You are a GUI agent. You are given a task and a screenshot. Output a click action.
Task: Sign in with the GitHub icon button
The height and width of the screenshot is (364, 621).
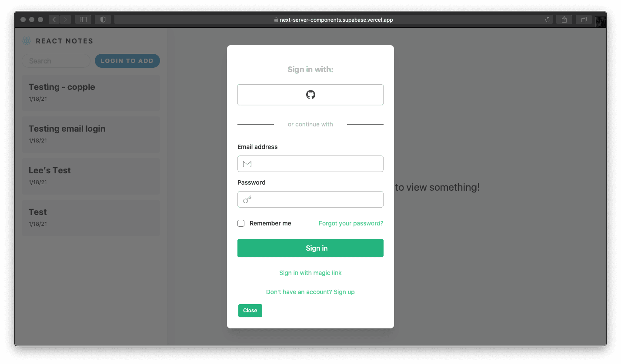click(x=310, y=95)
